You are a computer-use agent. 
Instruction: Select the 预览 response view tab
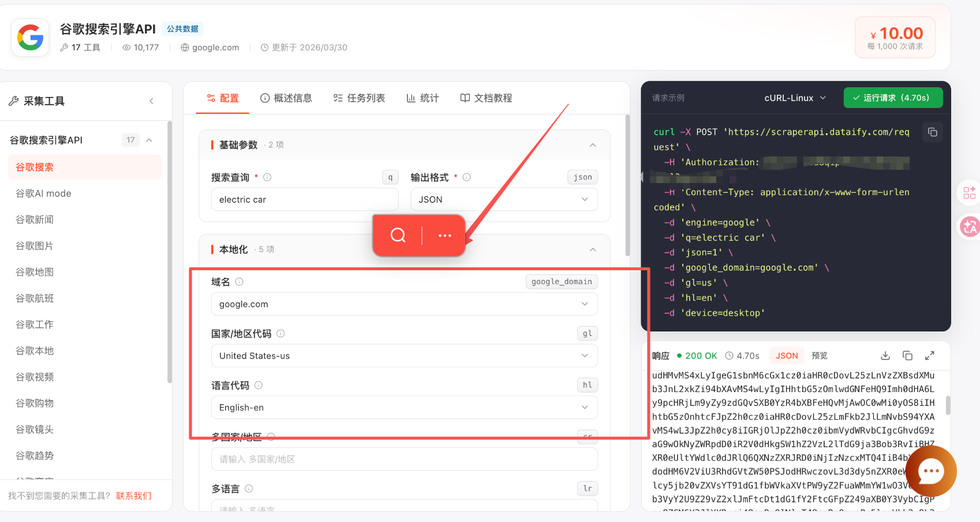(x=820, y=356)
